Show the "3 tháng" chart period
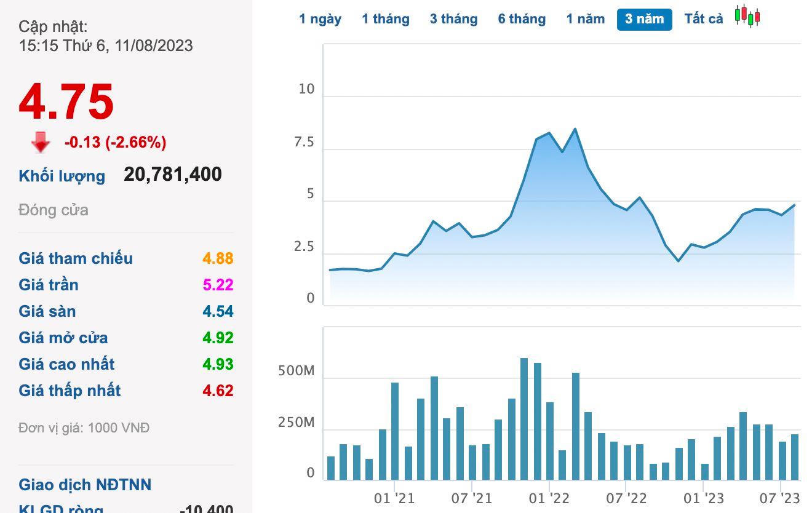Viewport: 812px width, 513px height. [x=453, y=19]
